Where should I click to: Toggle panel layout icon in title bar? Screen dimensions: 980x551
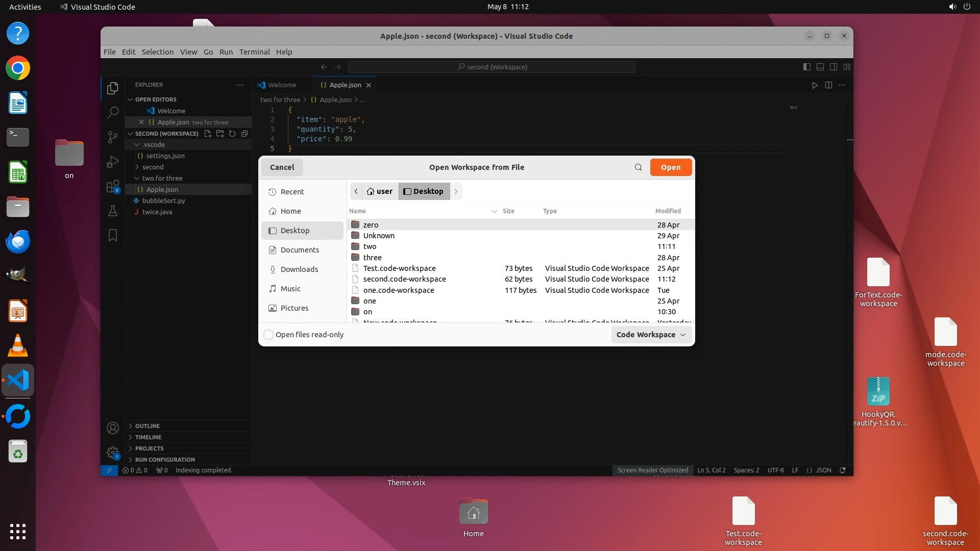(820, 67)
